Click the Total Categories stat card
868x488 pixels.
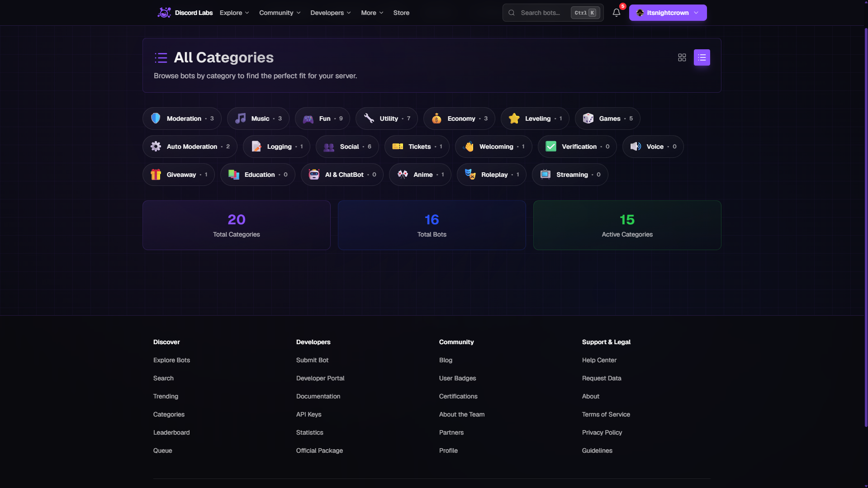tap(236, 225)
